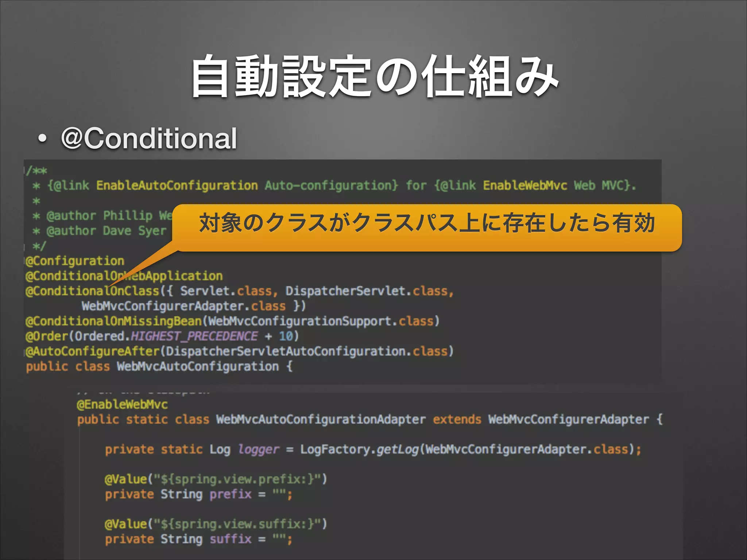Click the @ConditionalOnClass annotation
This screenshot has width=747, height=560.
[93, 291]
